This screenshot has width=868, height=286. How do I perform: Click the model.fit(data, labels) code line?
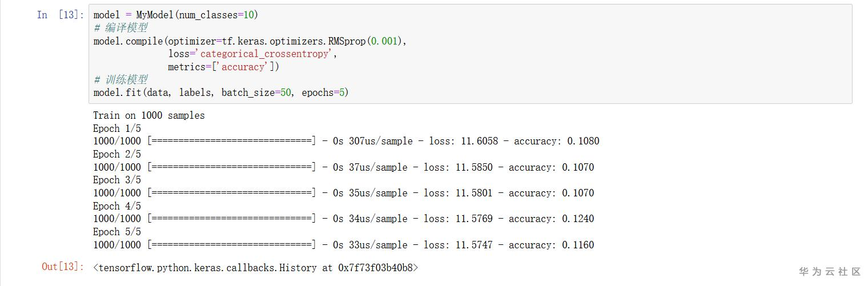220,92
